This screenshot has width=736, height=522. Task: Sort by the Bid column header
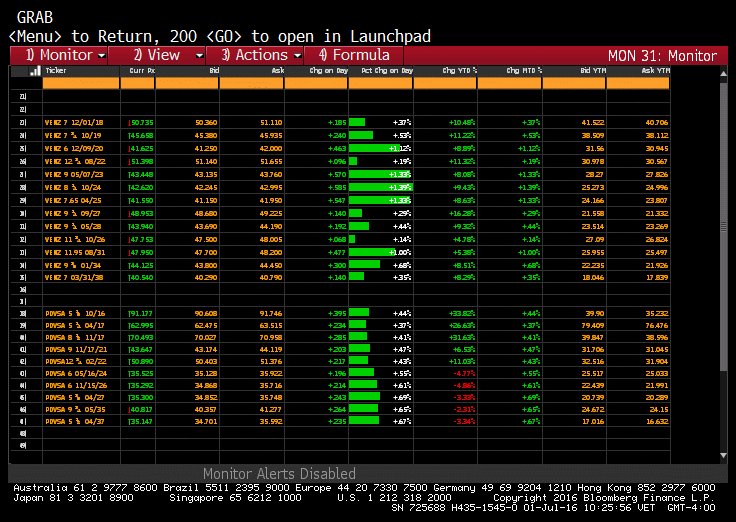tap(214, 70)
